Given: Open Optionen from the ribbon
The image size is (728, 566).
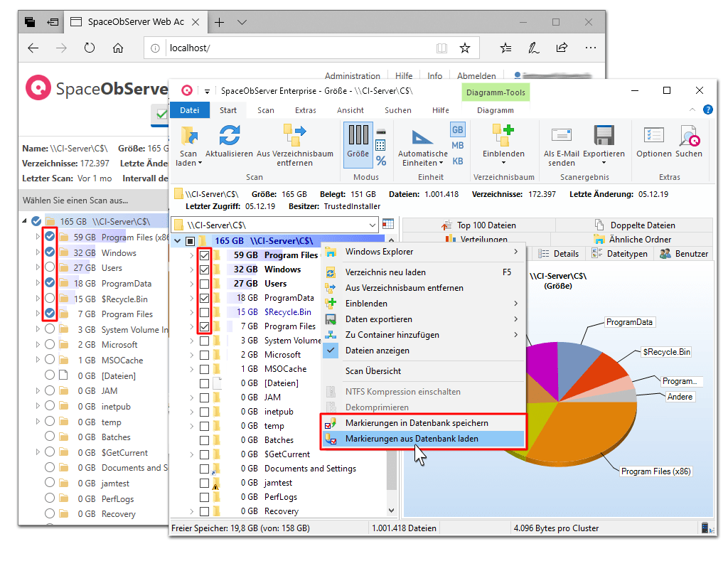Looking at the screenshot, I should click(x=654, y=135).
